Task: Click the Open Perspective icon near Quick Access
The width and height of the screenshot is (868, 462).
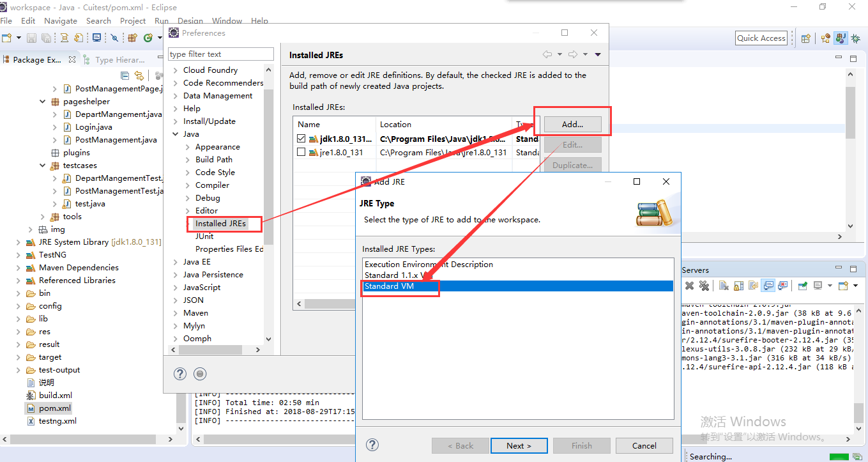Action: (806, 38)
